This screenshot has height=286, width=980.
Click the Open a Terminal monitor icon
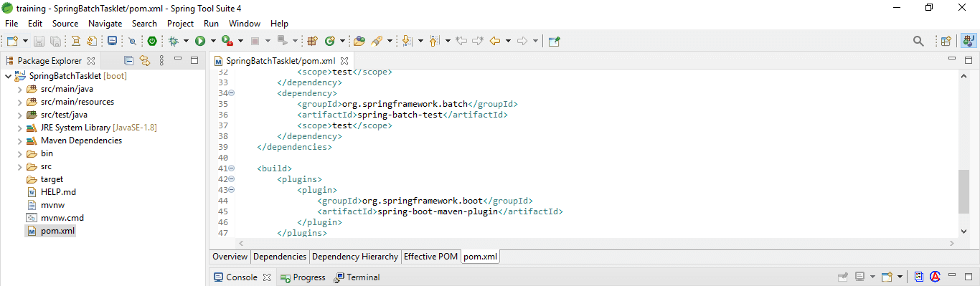(113, 42)
